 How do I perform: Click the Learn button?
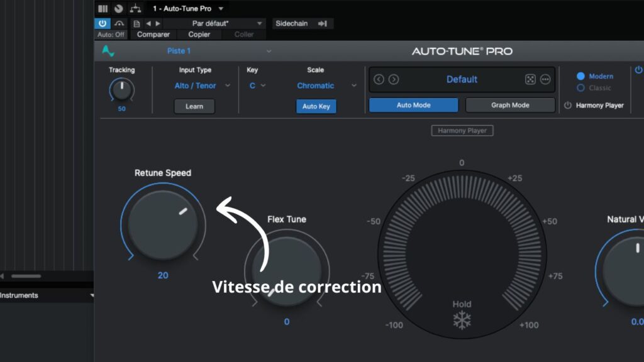click(x=194, y=106)
